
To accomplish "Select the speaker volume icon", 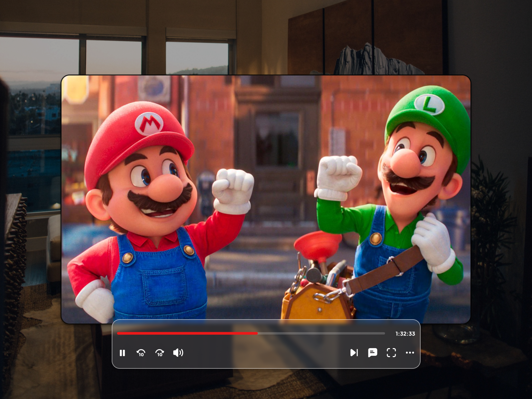I will point(178,353).
